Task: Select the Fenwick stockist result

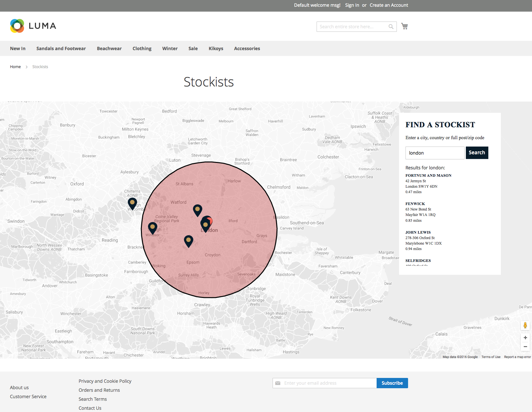Action: pos(415,204)
